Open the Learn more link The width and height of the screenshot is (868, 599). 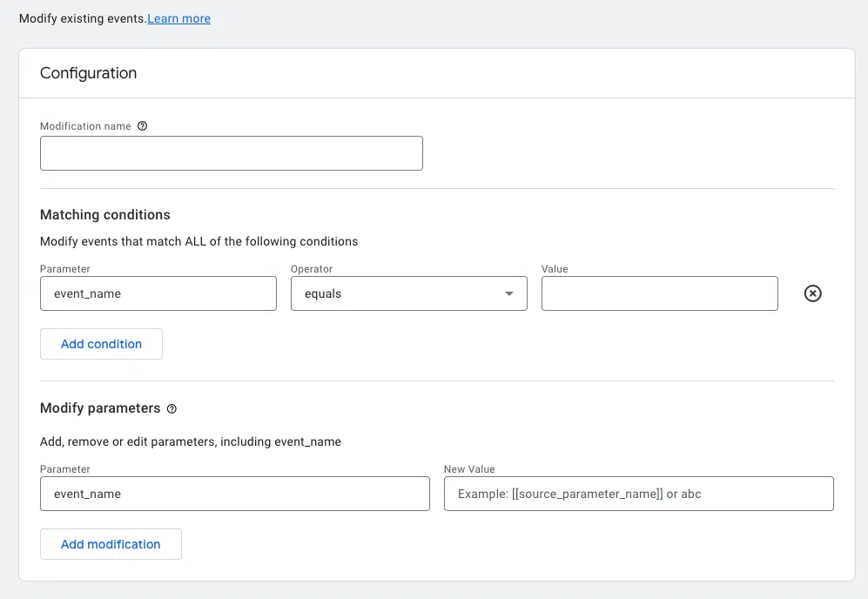[178, 18]
